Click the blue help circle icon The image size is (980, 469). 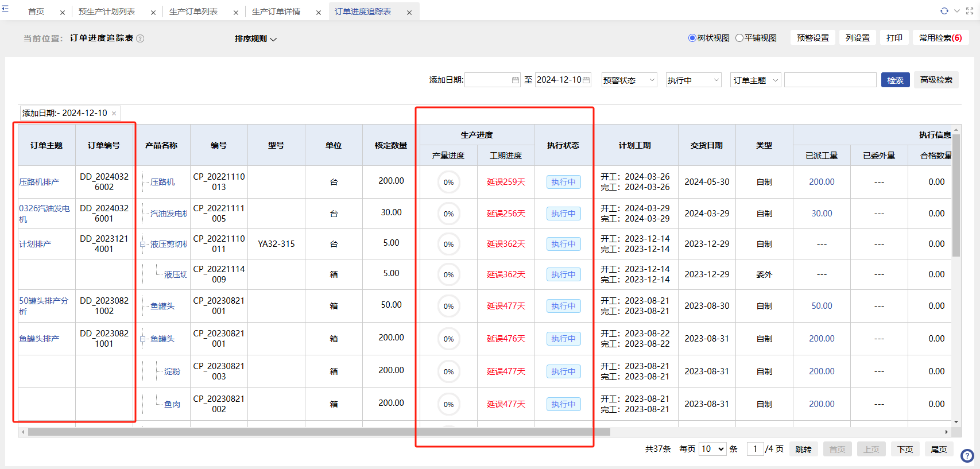click(967, 456)
